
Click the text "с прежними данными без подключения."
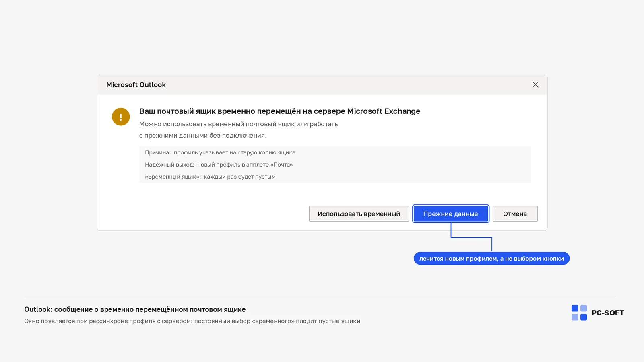[x=203, y=136]
